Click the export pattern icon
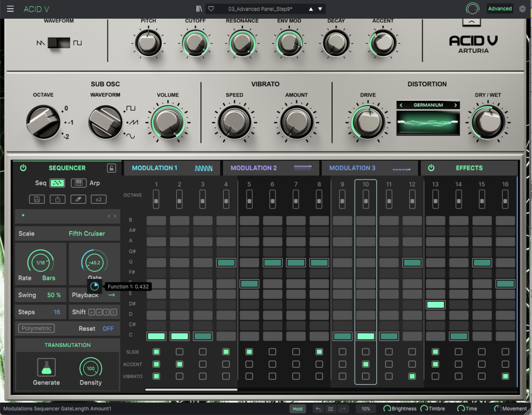The image size is (532, 415). pos(57,199)
